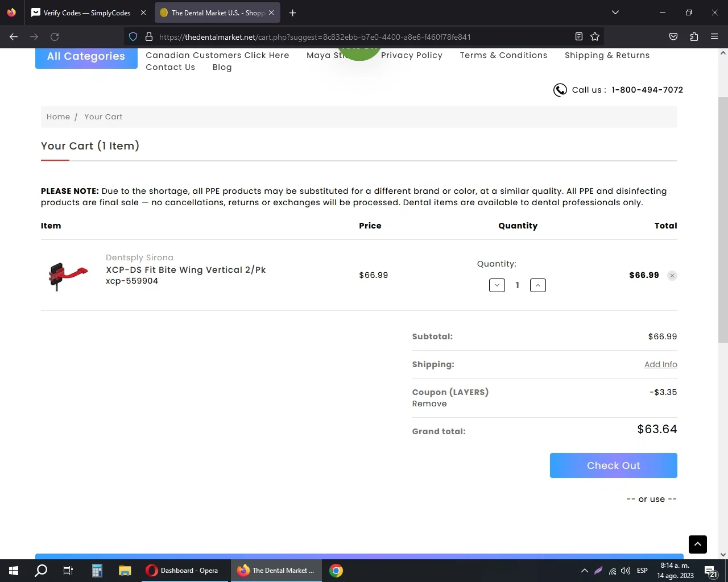The width and height of the screenshot is (728, 582).
Task: Switch to The Dental Market Firefox taskbar item
Action: point(276,571)
